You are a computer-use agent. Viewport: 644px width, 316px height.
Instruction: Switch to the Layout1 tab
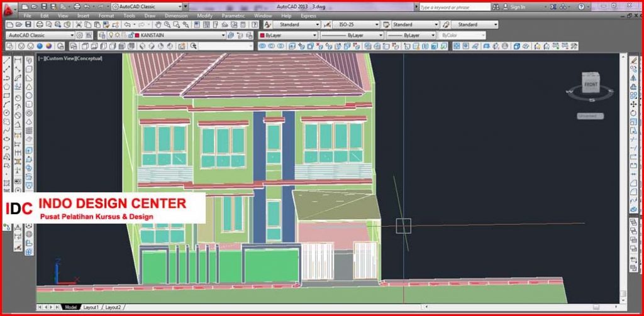tap(91, 307)
